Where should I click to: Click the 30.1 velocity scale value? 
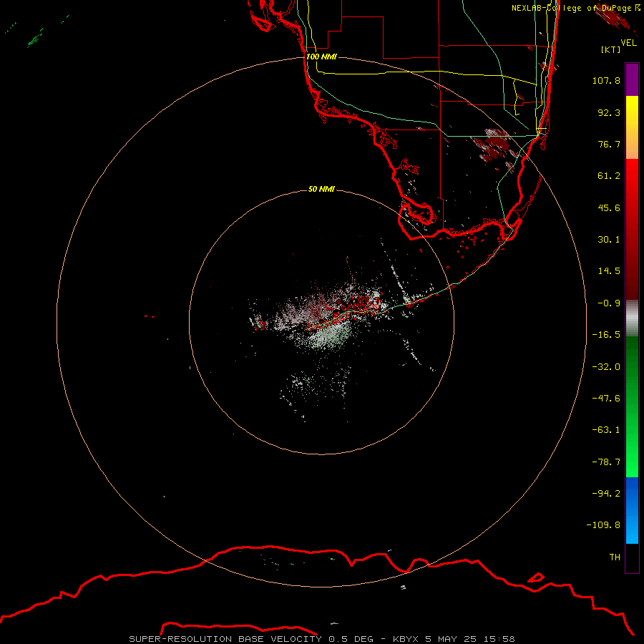(609, 240)
